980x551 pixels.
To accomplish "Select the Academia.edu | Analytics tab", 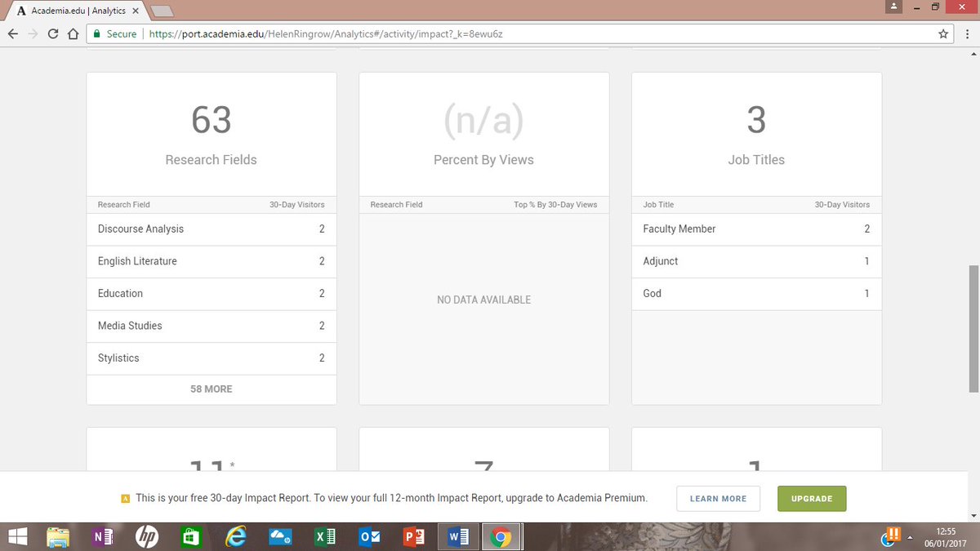I will click(x=78, y=11).
